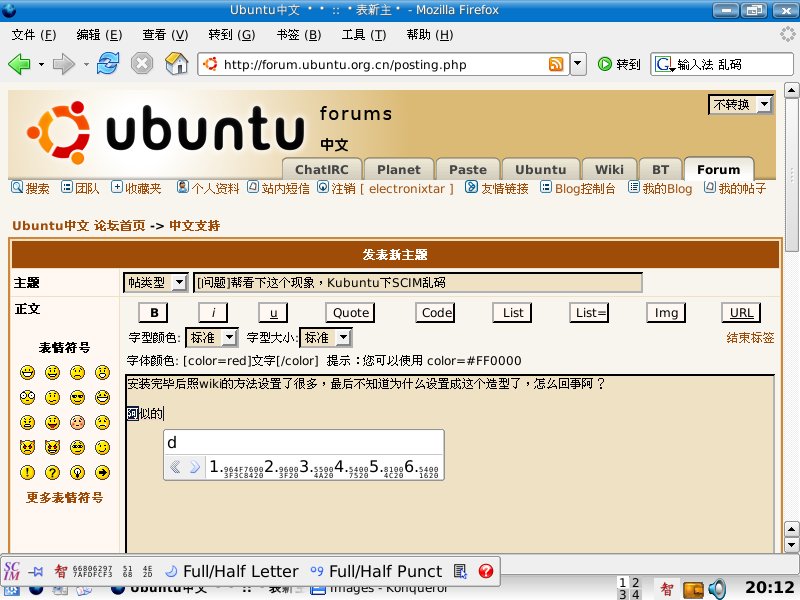Open the Back button history dropdown arrow
800x600 pixels.
tap(41, 64)
